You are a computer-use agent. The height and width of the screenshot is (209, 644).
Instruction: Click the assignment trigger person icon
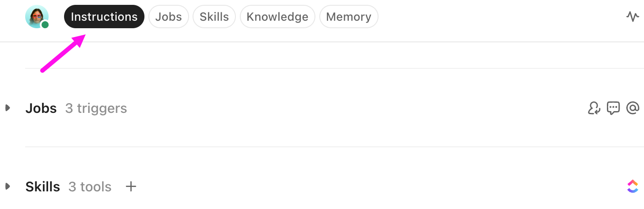(x=594, y=108)
